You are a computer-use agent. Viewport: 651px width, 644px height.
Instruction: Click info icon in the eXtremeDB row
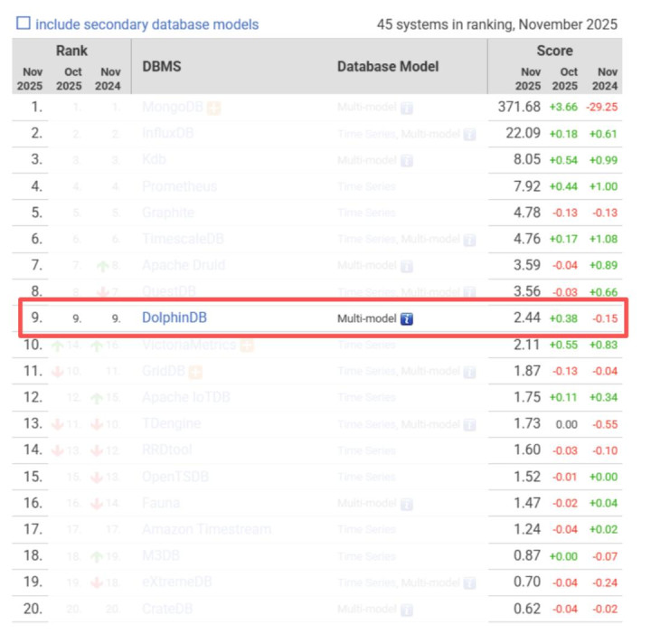[469, 583]
